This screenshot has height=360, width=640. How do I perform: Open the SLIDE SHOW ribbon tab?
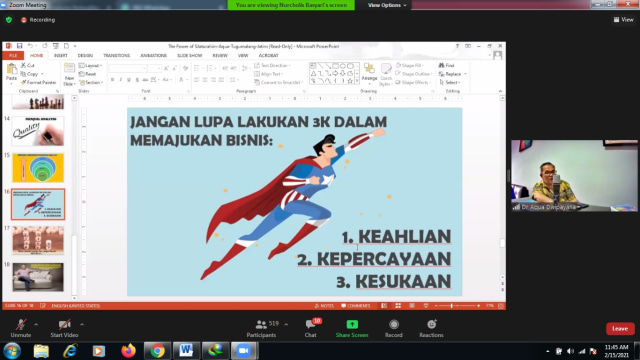coord(190,56)
